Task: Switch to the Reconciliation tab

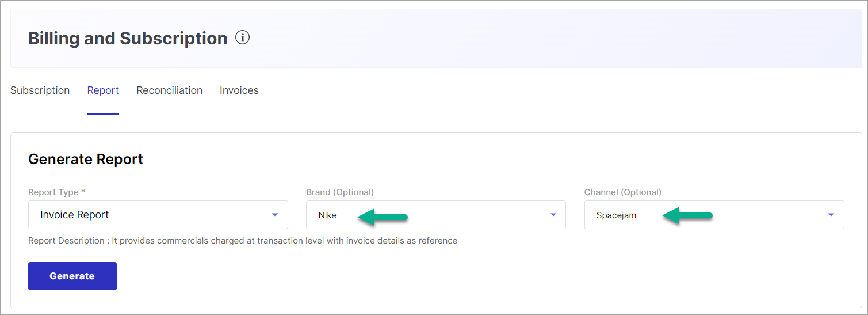Action: (x=169, y=90)
